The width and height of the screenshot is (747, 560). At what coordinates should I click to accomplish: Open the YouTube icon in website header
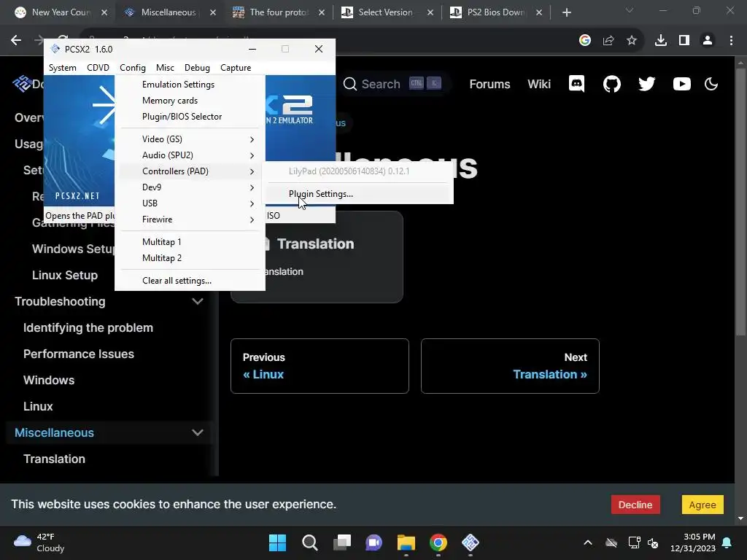pos(682,84)
